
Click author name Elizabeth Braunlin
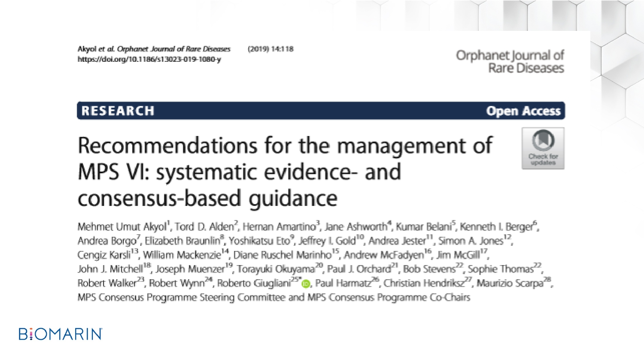(182, 241)
